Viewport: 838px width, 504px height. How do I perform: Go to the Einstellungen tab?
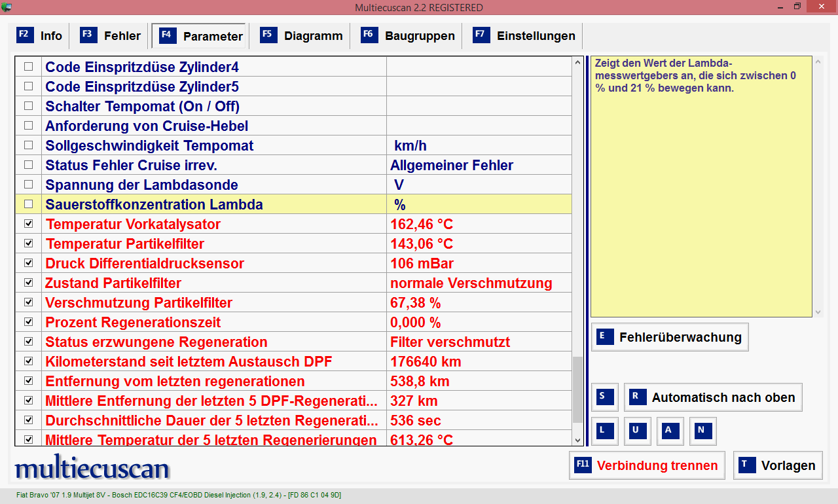tap(524, 36)
